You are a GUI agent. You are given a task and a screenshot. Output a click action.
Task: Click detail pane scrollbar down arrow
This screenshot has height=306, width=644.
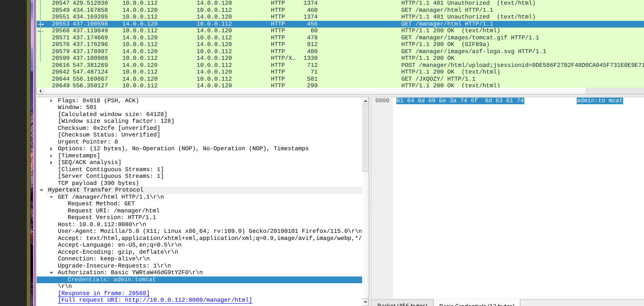coord(365,302)
